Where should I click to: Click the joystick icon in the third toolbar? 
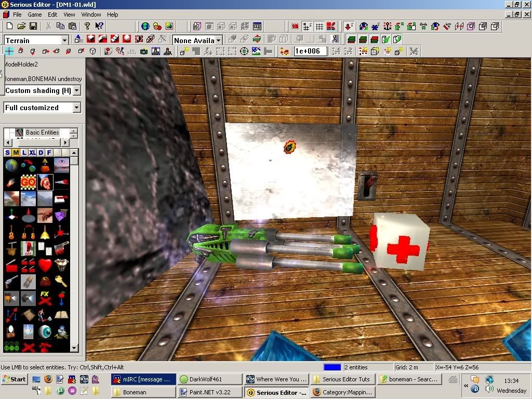[168, 51]
